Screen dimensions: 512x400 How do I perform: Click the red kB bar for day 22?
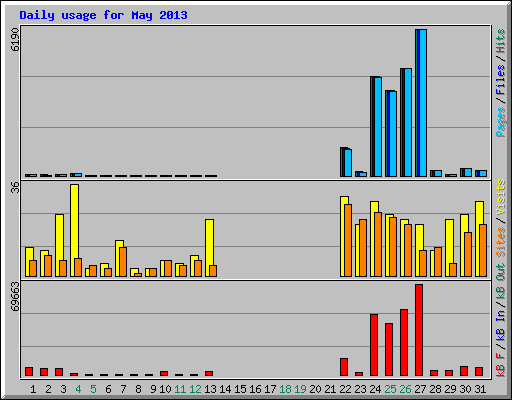(x=344, y=367)
